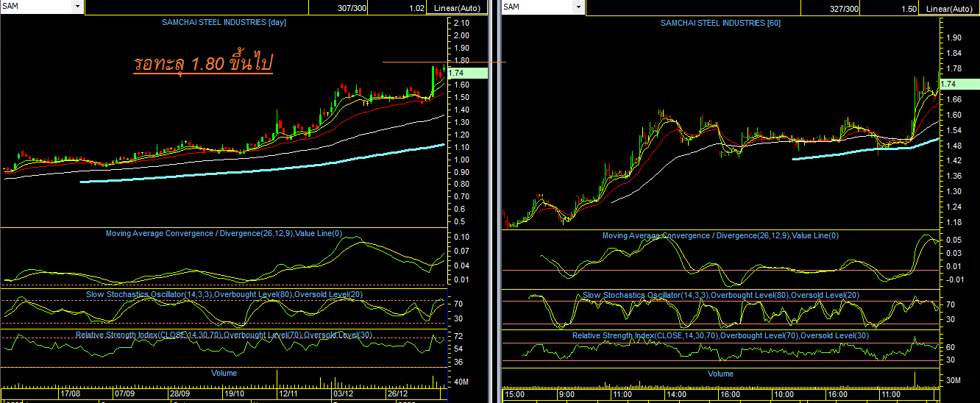Click the 1.74 current price label on left chart

[x=467, y=73]
